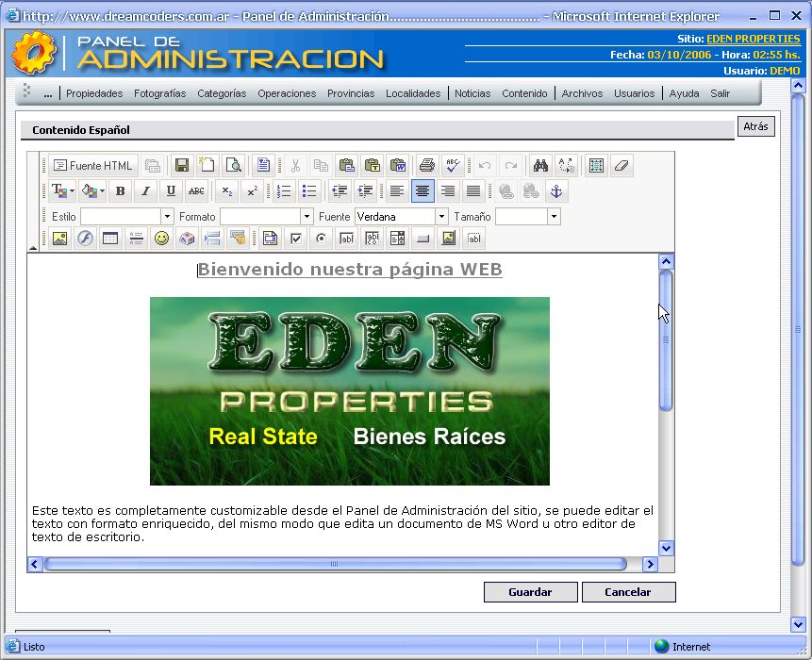Justify text alignment

point(473,191)
